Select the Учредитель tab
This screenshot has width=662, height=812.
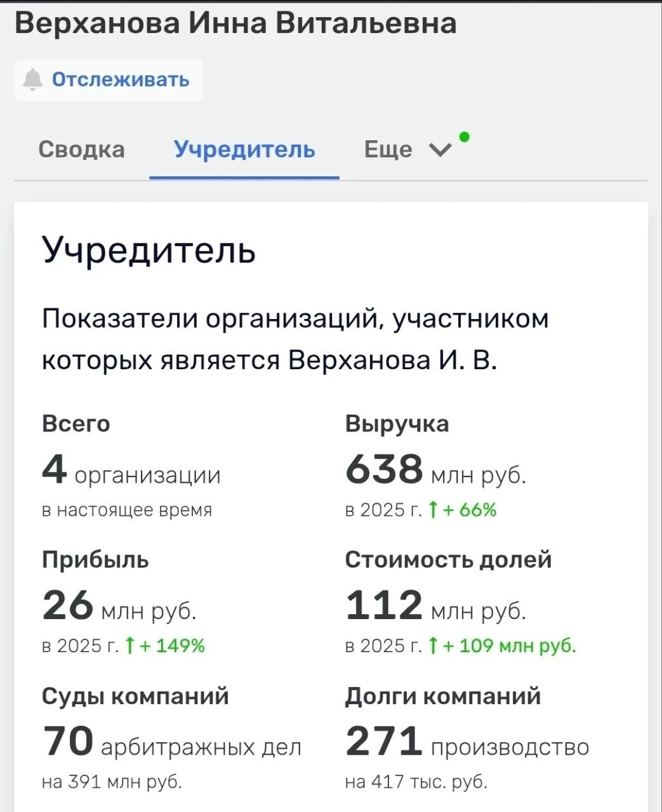pyautogui.click(x=244, y=149)
